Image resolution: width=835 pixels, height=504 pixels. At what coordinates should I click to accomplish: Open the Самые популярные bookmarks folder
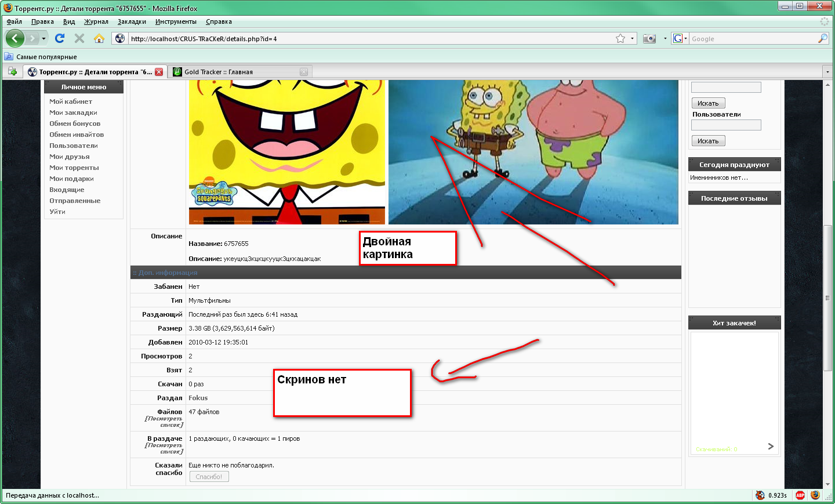click(x=41, y=56)
